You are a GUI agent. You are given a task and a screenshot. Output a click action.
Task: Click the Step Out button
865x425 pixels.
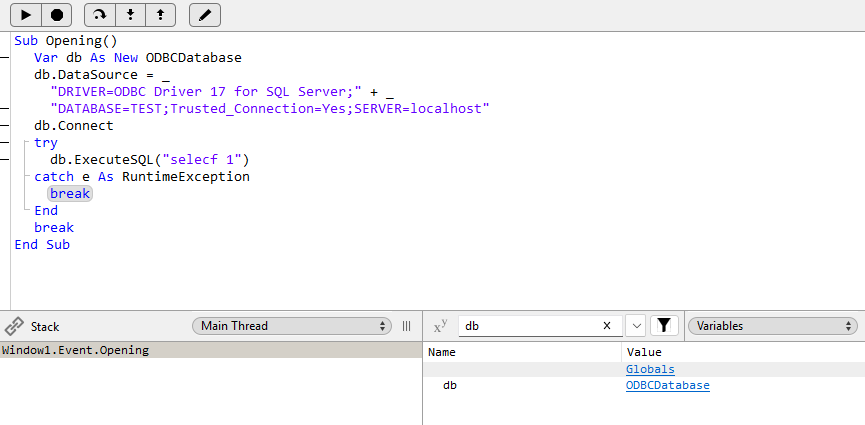(x=160, y=15)
